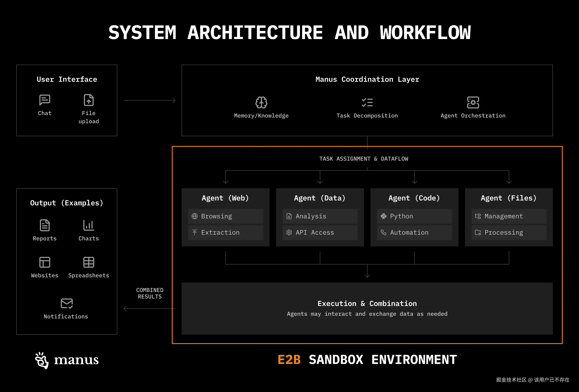The height and width of the screenshot is (392, 579).
Task: Select Management under Agent (Files)
Action: click(509, 216)
